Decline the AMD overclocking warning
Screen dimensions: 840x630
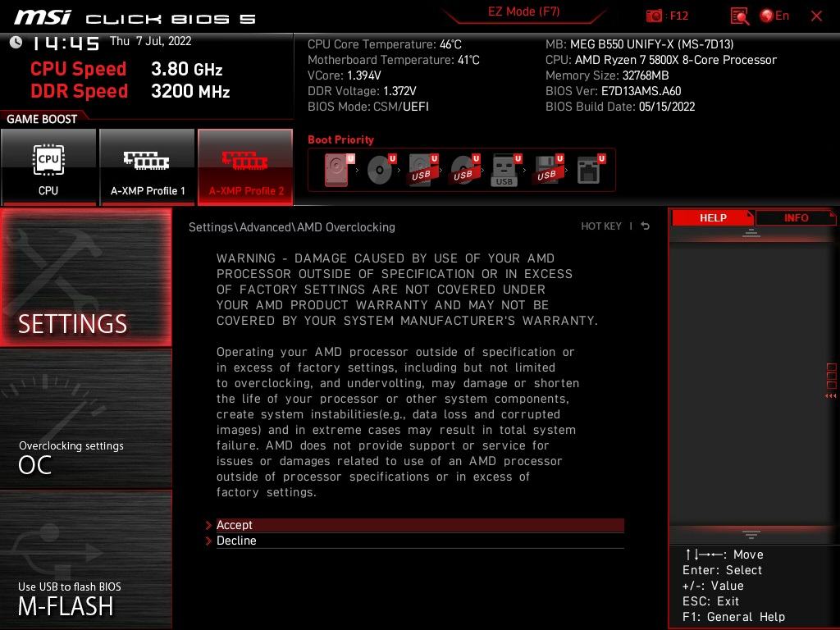420,541
